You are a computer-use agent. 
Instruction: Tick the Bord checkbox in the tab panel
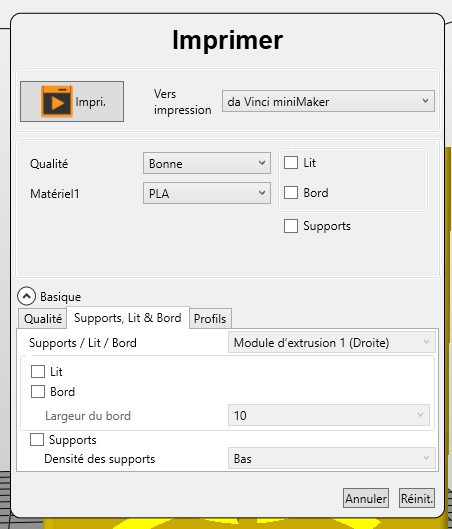coord(38,392)
